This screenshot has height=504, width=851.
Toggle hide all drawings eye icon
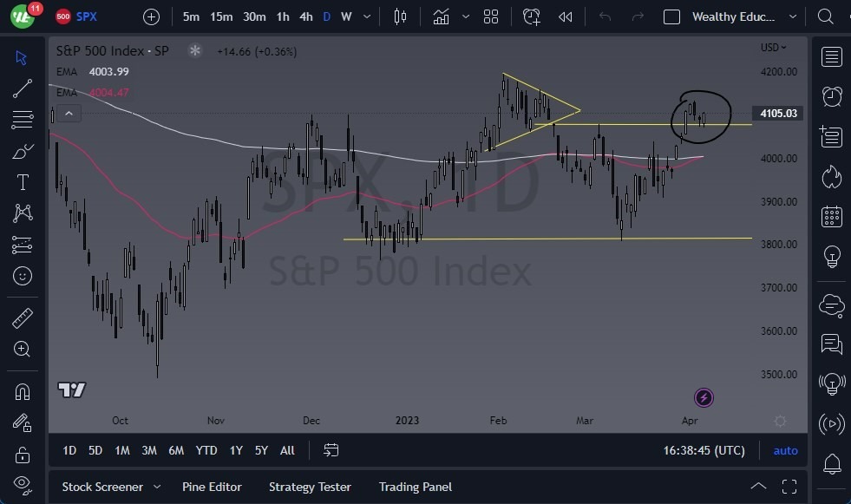[x=22, y=484]
